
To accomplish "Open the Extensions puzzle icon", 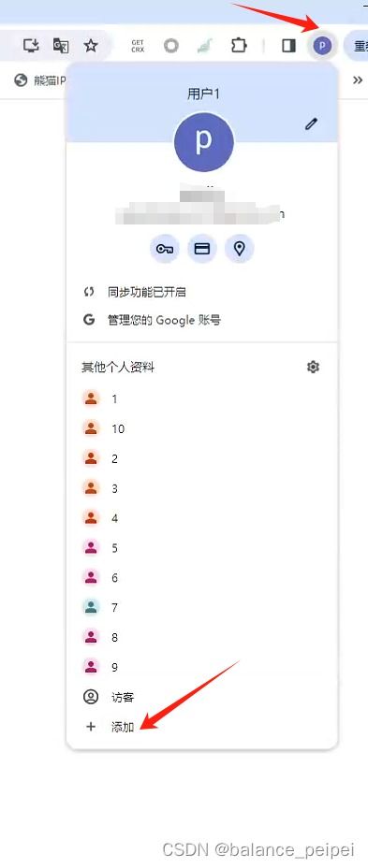I will 239,46.
